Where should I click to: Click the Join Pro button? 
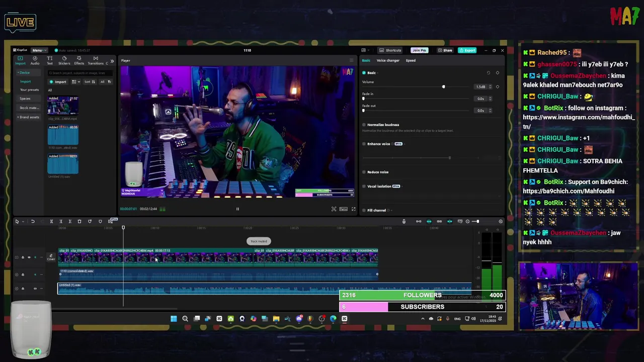(419, 50)
